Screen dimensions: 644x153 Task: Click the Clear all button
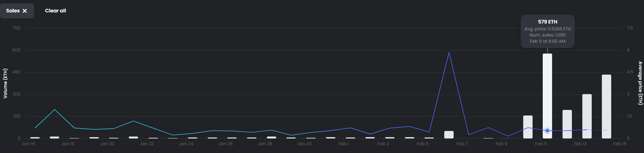click(55, 11)
